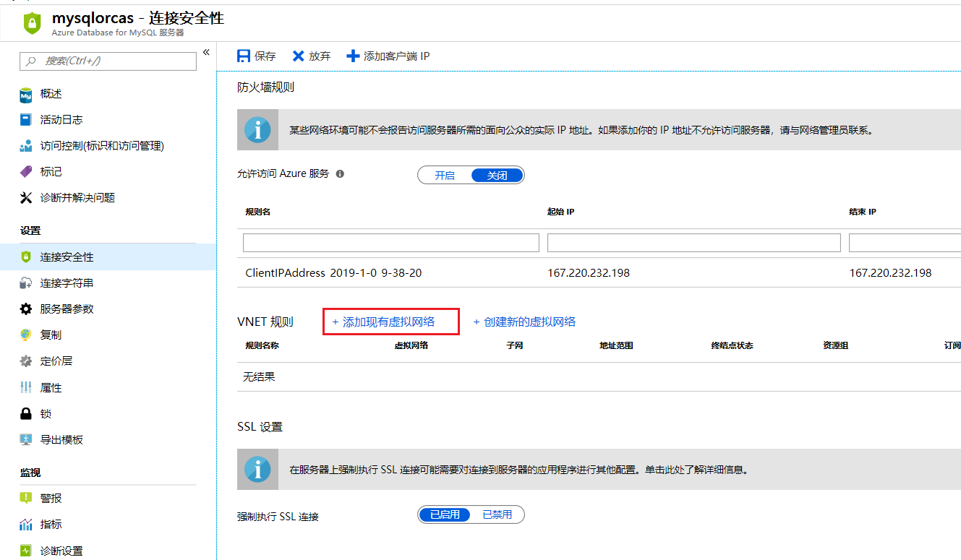
Task: Open 概述 via its MySQL icon
Action: coord(26,94)
